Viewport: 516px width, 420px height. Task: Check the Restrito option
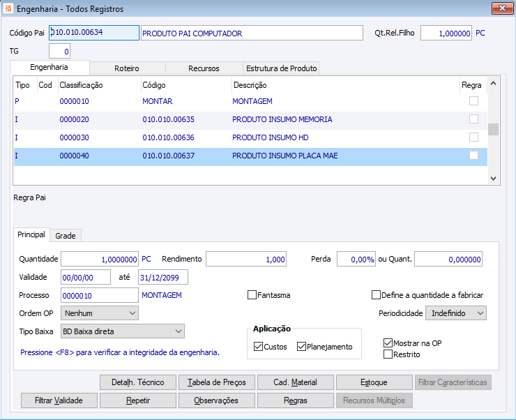coord(388,354)
